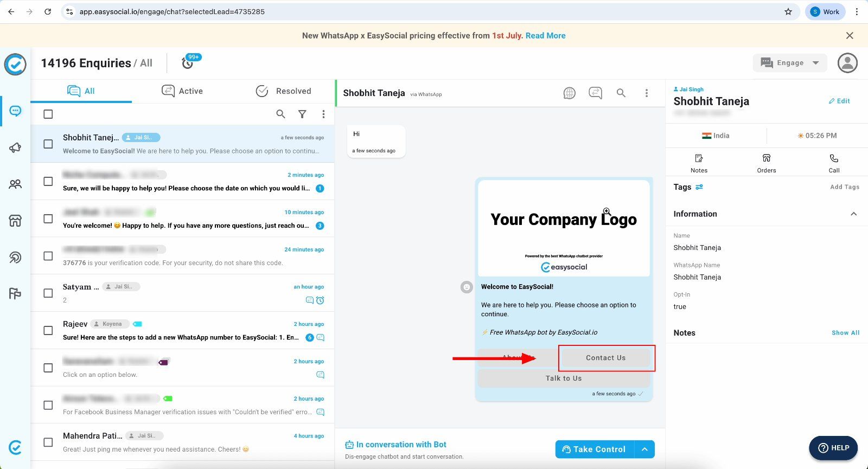Go back in the browser

tap(11, 11)
